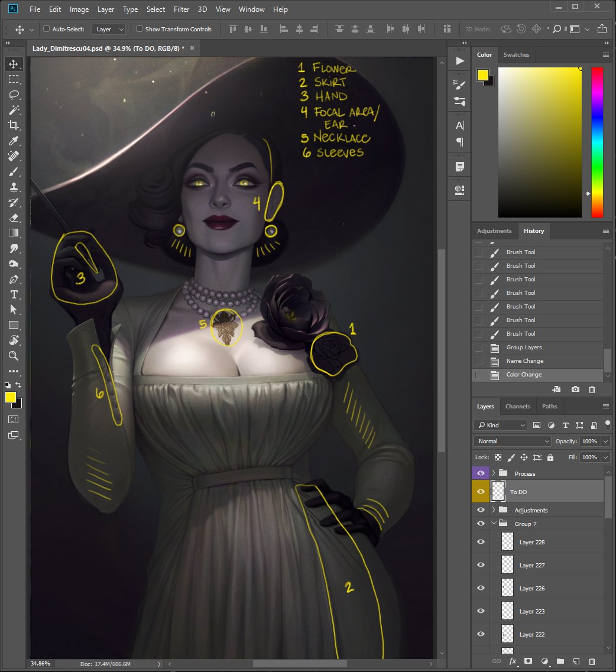Select the Move tool in toolbar
616x672 pixels.
pyautogui.click(x=13, y=64)
